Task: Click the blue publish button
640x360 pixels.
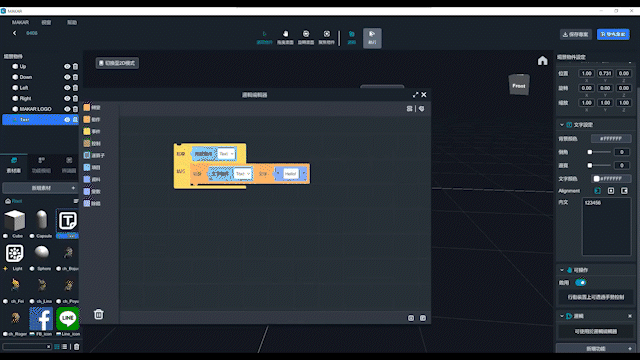Action: tap(613, 34)
